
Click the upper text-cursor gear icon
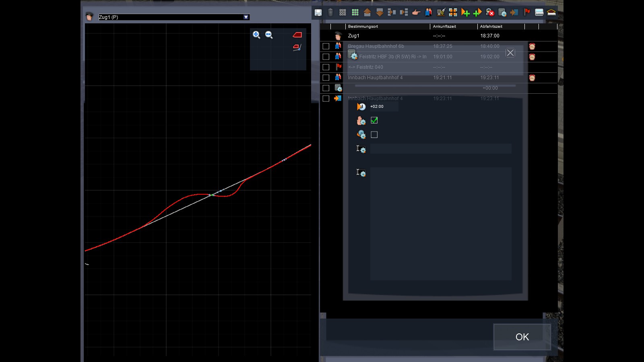point(361,149)
